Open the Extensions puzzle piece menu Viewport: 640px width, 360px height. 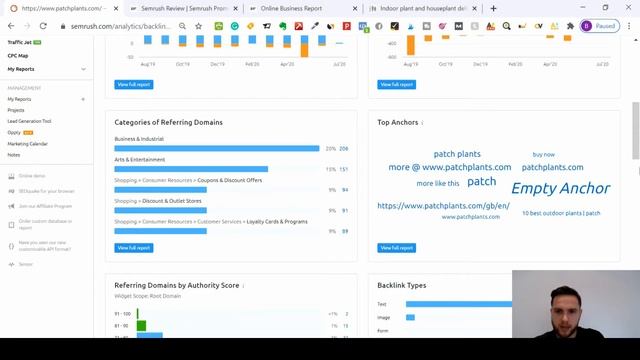(570, 26)
